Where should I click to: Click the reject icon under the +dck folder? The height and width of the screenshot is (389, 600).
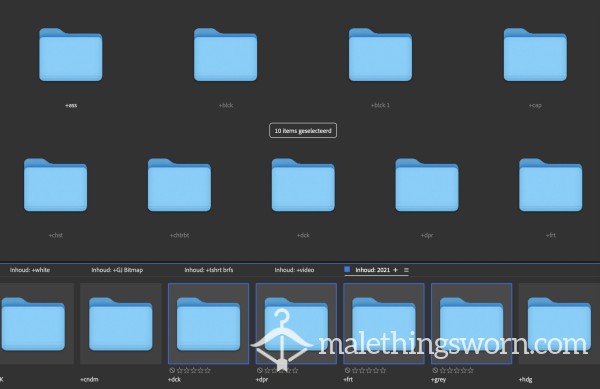pyautogui.click(x=172, y=370)
